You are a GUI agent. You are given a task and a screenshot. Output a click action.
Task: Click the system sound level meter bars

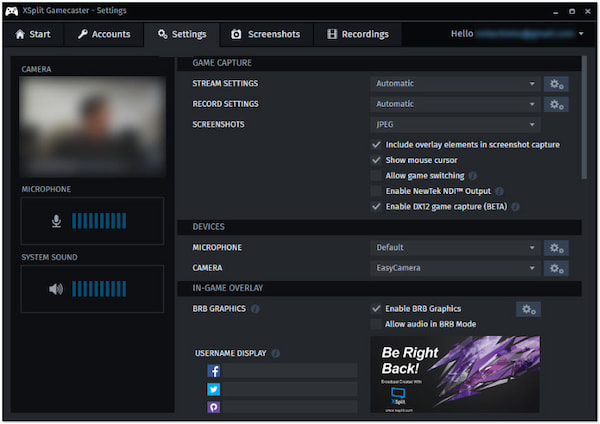99,289
